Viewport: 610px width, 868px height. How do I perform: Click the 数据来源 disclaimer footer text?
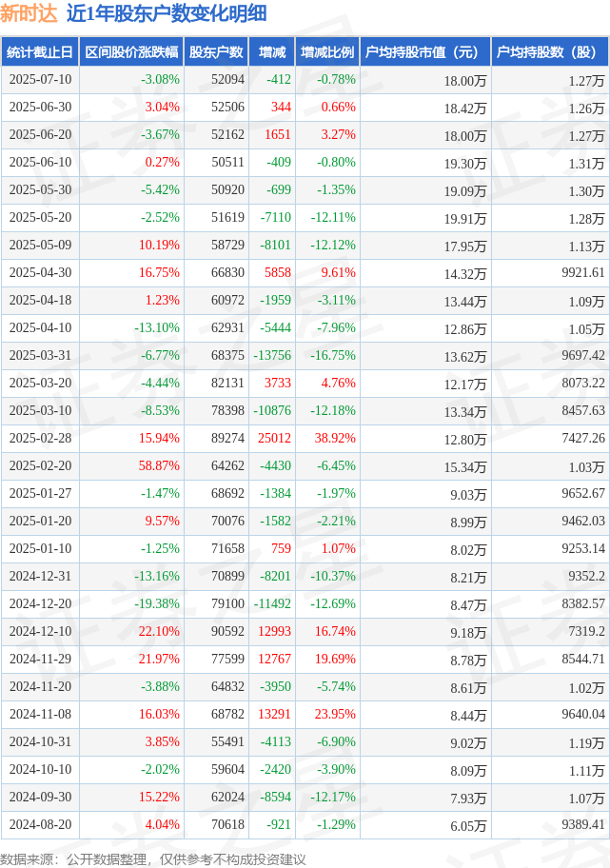click(x=153, y=858)
